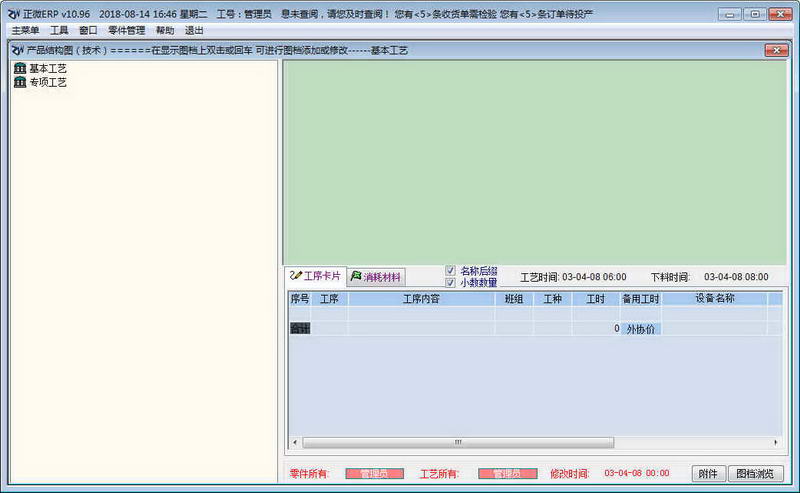
Task: Click the scrollbar right arrow under the grid
Action: (775, 443)
